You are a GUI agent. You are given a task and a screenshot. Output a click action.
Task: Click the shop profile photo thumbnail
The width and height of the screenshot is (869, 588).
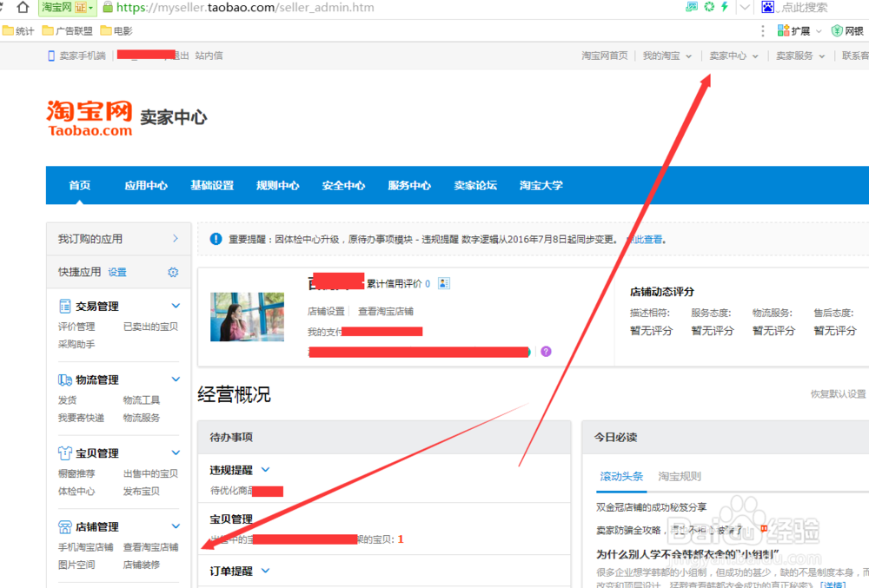247,317
